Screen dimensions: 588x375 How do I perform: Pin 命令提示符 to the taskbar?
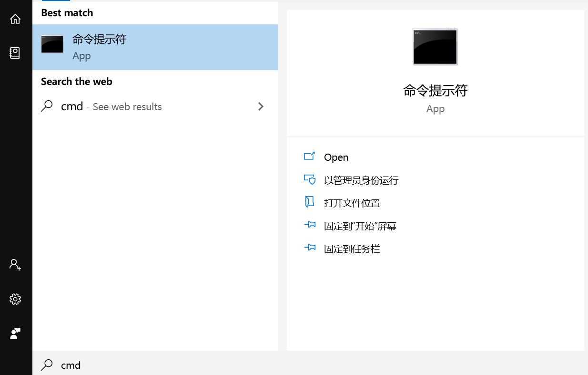(352, 249)
